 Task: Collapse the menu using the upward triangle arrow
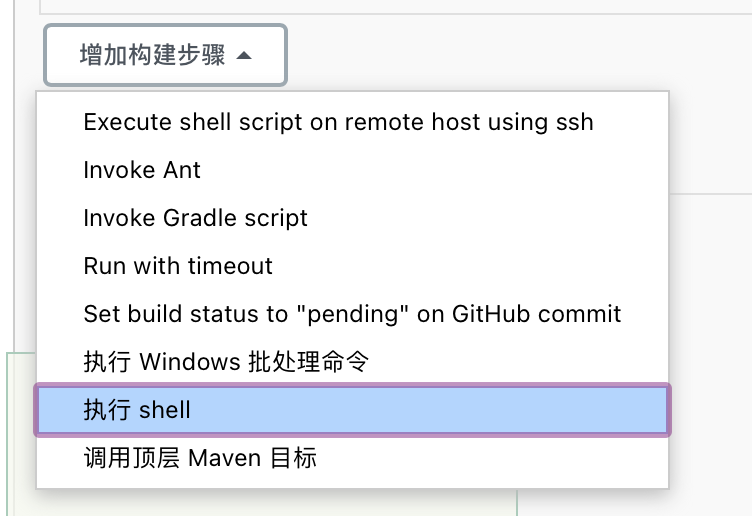(244, 56)
